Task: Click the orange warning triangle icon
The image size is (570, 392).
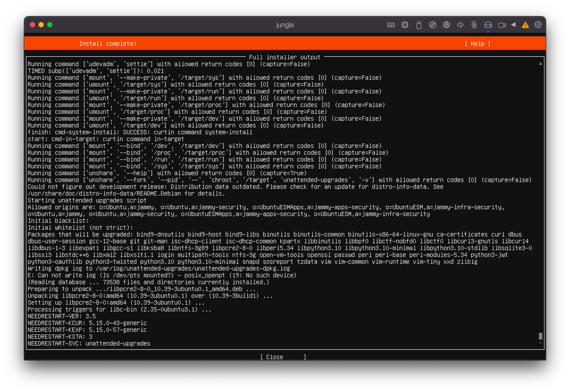Action: pos(525,25)
